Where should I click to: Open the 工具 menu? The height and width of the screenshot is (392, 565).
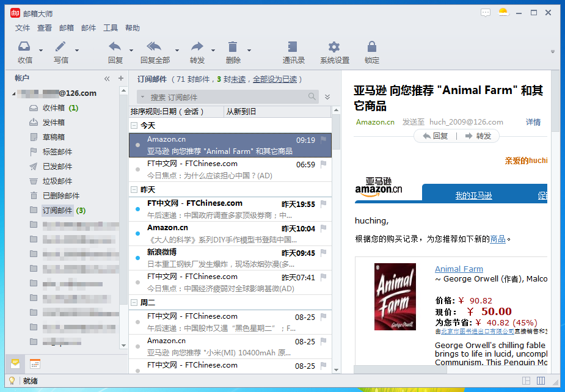pos(111,28)
